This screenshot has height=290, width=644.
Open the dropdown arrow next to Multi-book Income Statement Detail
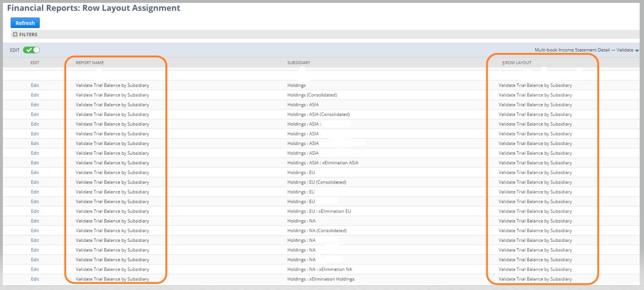tap(637, 50)
